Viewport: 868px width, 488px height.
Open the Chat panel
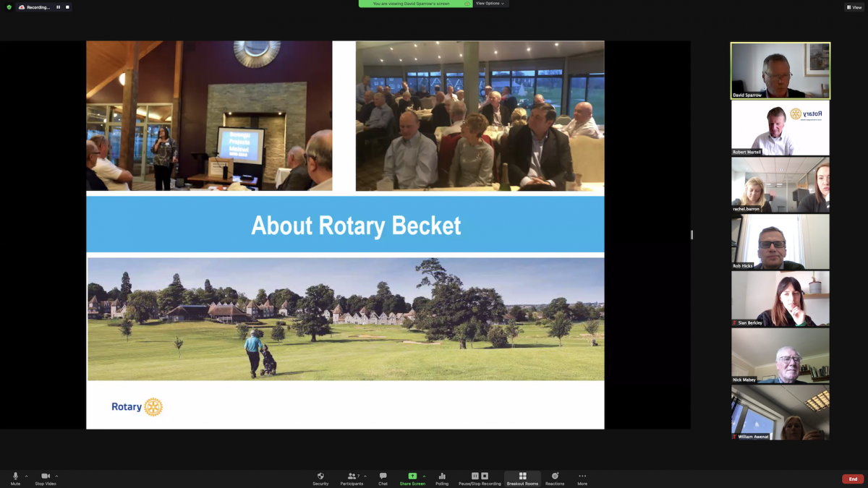click(383, 479)
